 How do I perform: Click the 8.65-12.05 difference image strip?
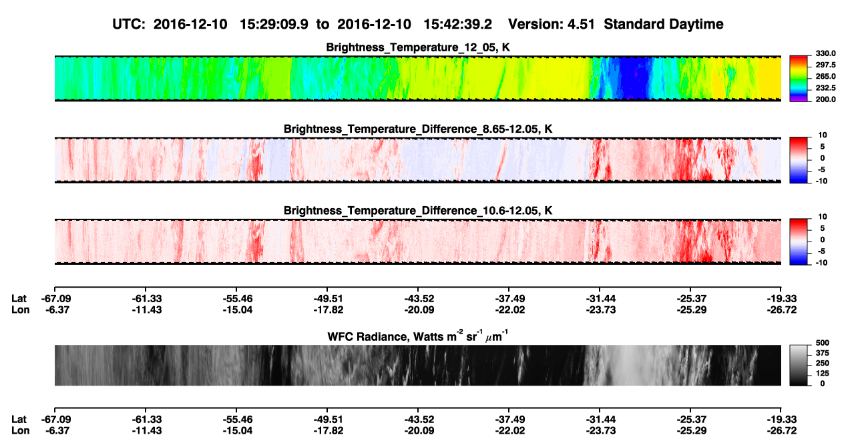[418, 160]
